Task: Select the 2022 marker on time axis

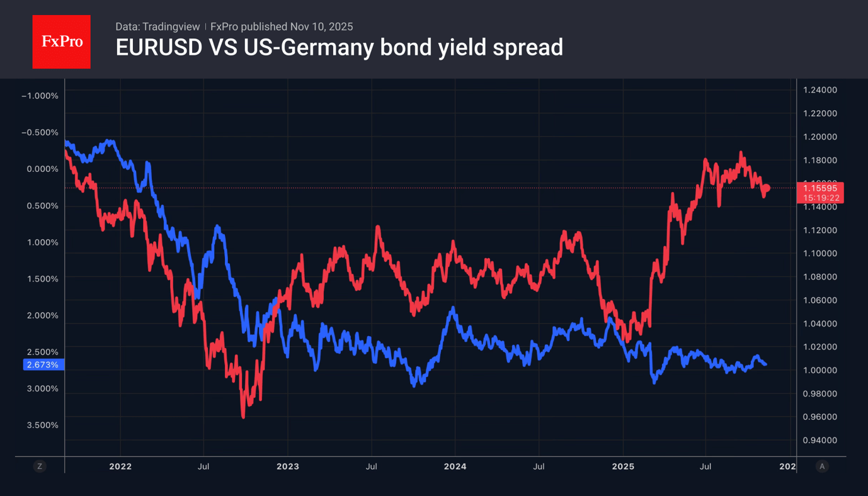Action: point(120,466)
